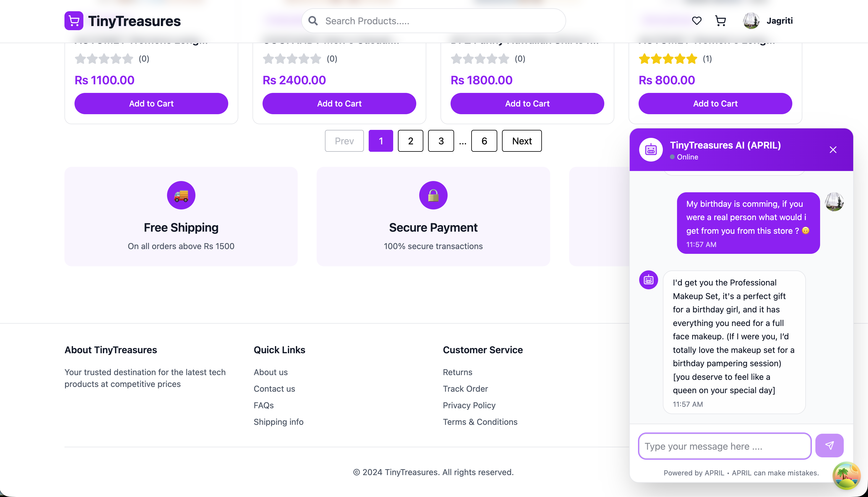The width and height of the screenshot is (868, 497).
Task: Click the birthday question chat bubble
Action: point(748,223)
